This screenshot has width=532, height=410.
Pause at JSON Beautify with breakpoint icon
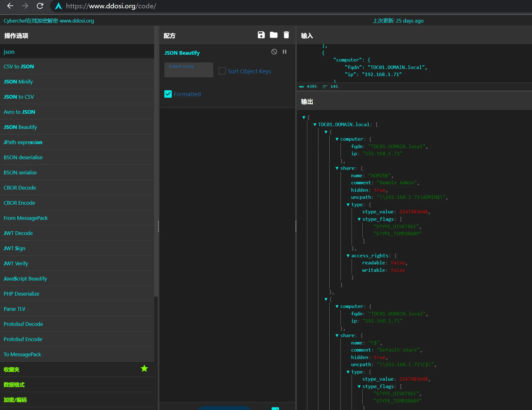(284, 52)
